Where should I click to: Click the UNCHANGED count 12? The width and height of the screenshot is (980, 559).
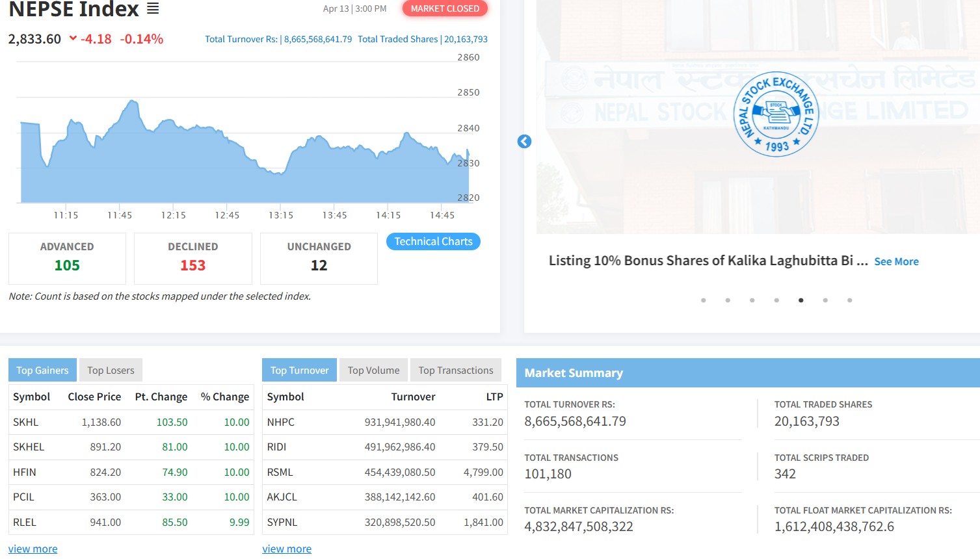(x=319, y=265)
